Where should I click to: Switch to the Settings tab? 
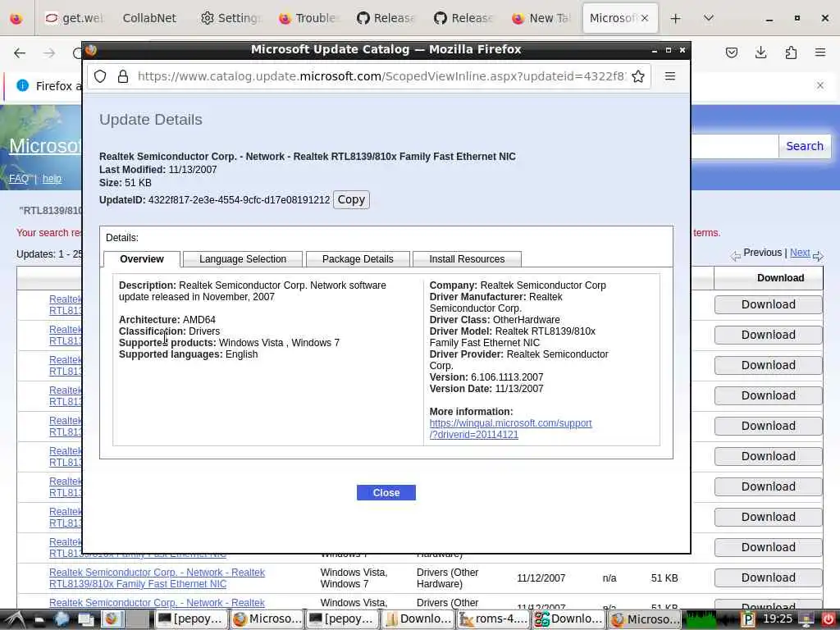[x=229, y=18]
